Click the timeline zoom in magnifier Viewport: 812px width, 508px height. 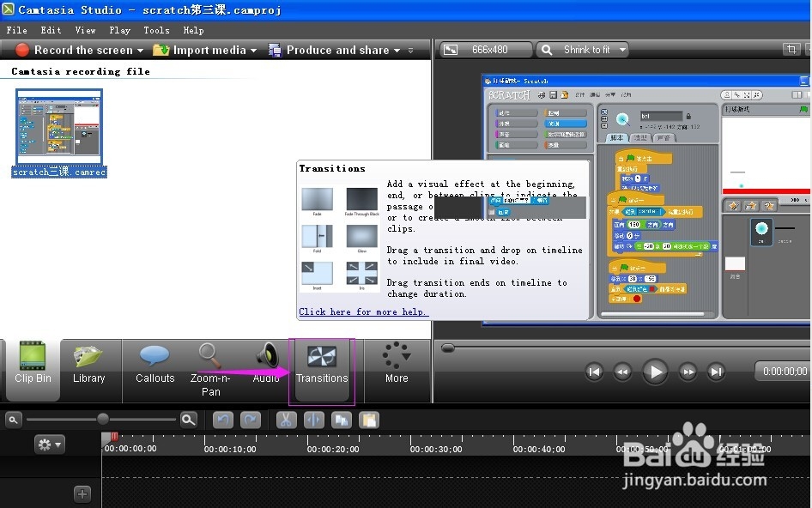coord(189,420)
